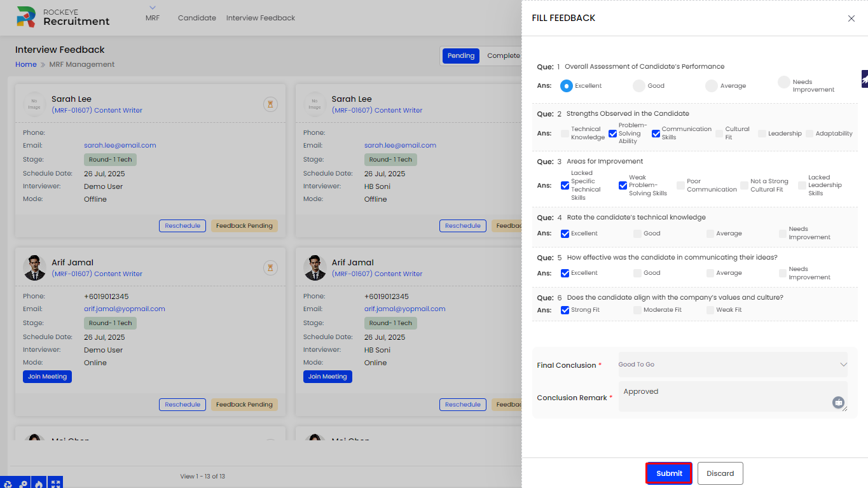Click the fullscreen arrows icon in bottom-left toolbar
868x488 pixels.
(55, 484)
